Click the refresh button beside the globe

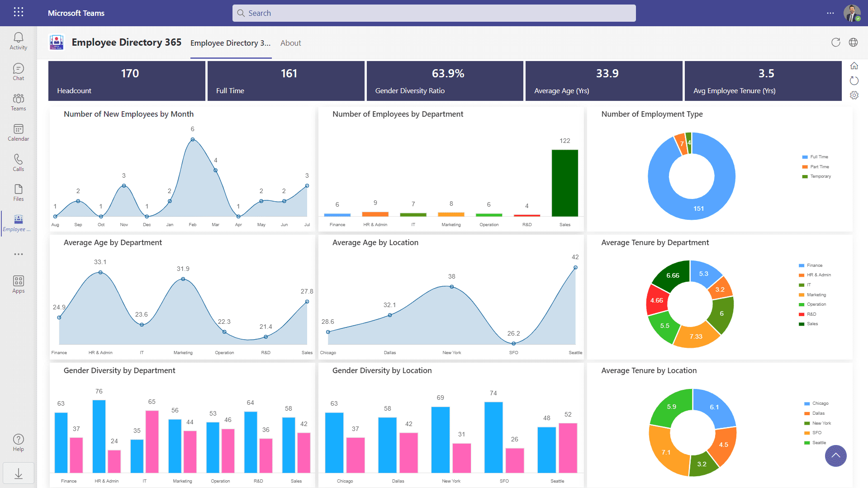click(x=835, y=42)
